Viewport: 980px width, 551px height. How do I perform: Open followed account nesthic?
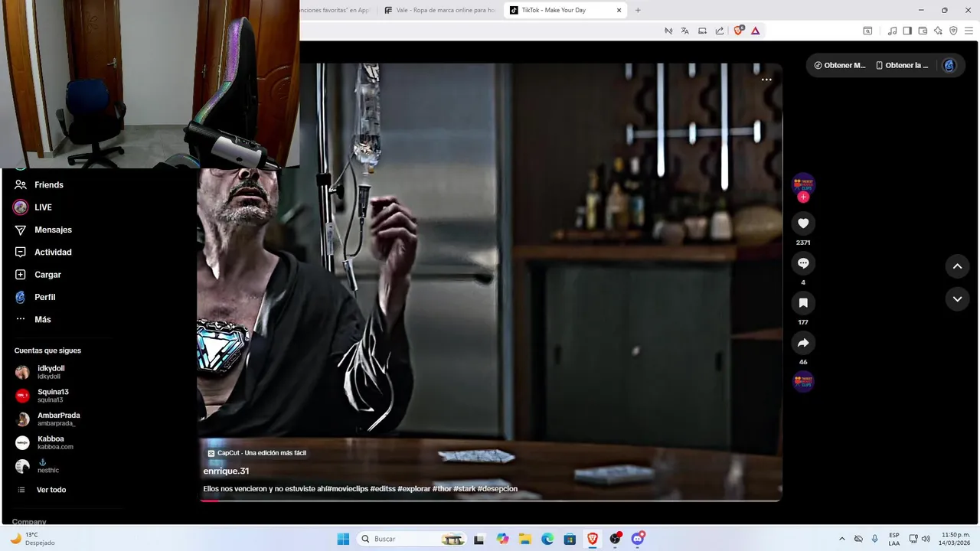point(38,466)
